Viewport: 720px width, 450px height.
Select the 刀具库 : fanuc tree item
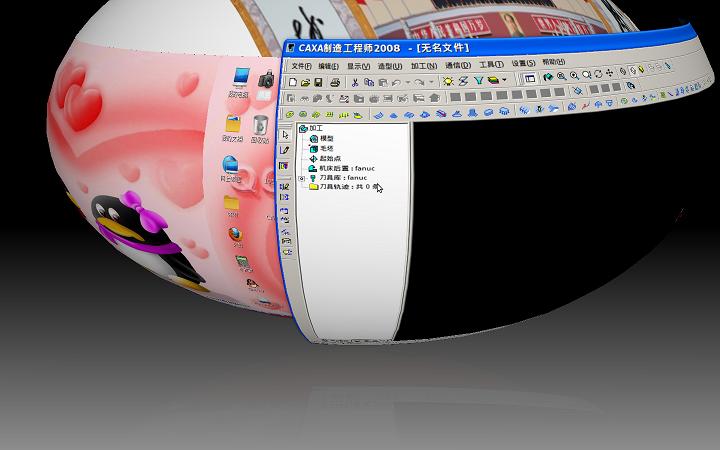pos(343,178)
